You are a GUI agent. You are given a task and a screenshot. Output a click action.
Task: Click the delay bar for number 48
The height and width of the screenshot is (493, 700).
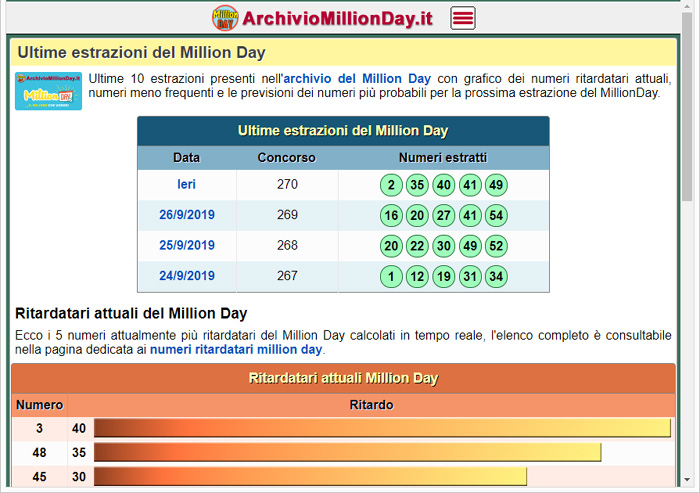pos(347,452)
